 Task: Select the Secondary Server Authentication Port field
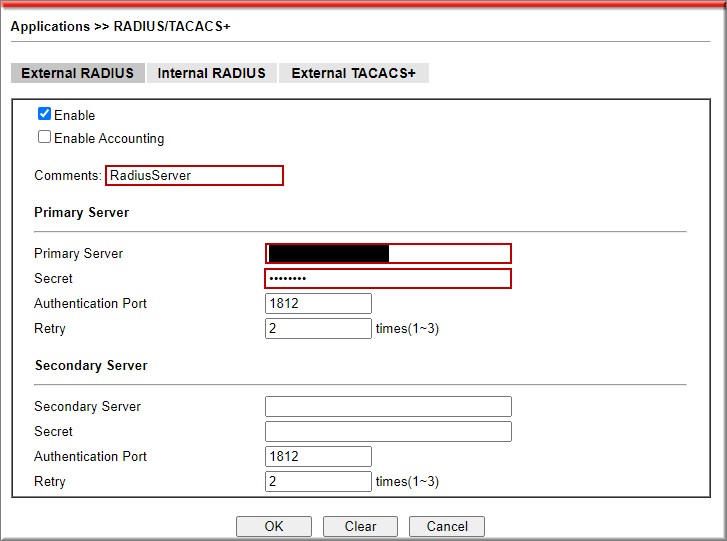[x=318, y=456]
